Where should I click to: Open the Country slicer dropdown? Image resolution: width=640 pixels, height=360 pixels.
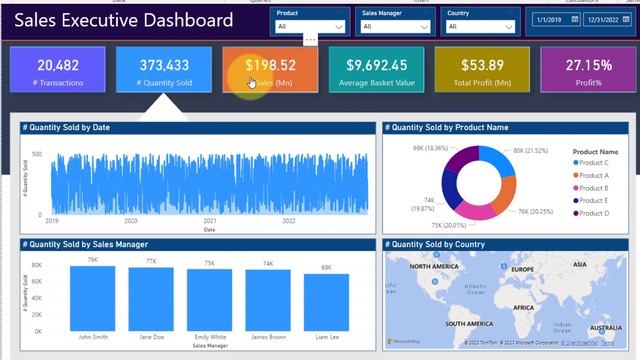tap(480, 27)
